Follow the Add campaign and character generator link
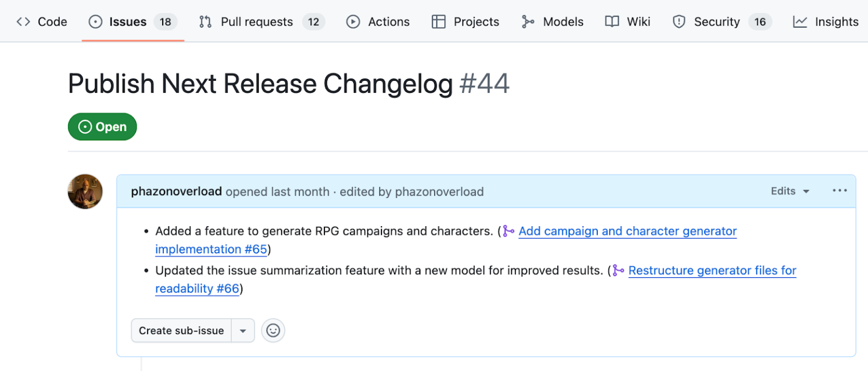868x371 pixels. tap(628, 231)
